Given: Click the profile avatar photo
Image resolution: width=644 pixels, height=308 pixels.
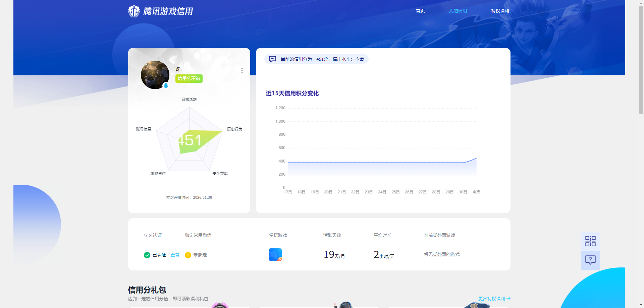Looking at the screenshot, I should (155, 75).
